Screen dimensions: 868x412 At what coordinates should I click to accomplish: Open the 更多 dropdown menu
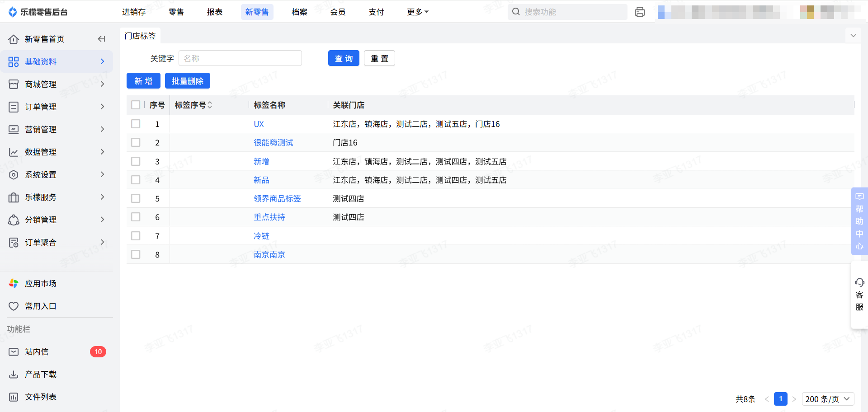418,12
